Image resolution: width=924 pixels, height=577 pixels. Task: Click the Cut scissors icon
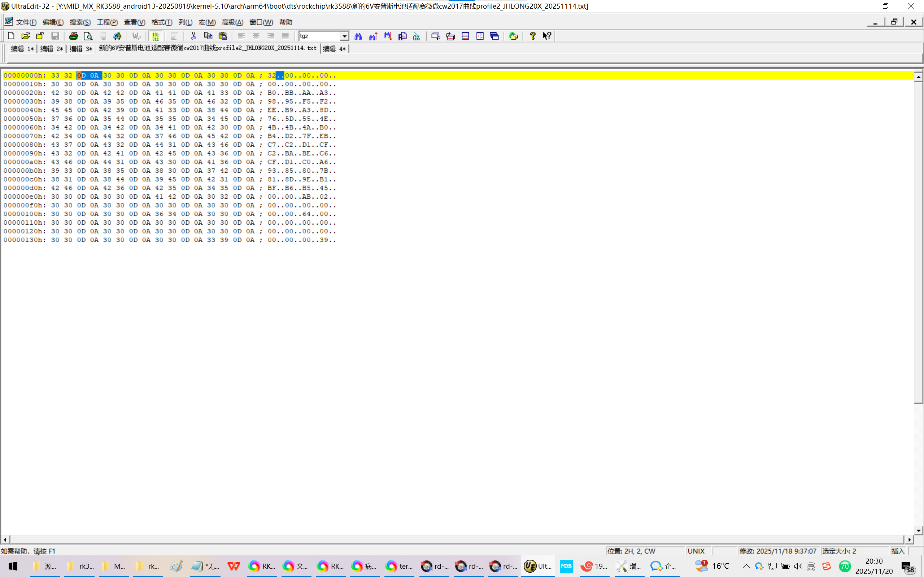pos(193,36)
